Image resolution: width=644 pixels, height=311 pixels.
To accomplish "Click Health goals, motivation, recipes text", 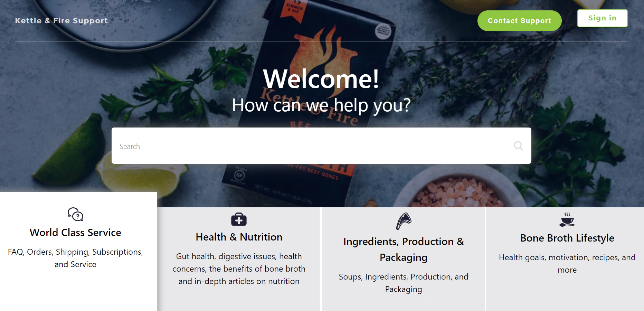I will (x=567, y=264).
